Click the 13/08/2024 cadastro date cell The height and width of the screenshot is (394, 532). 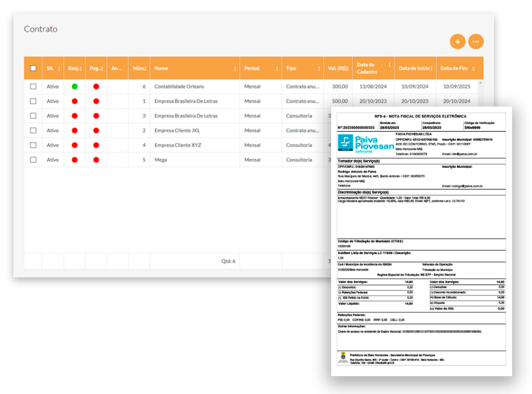[x=373, y=87]
